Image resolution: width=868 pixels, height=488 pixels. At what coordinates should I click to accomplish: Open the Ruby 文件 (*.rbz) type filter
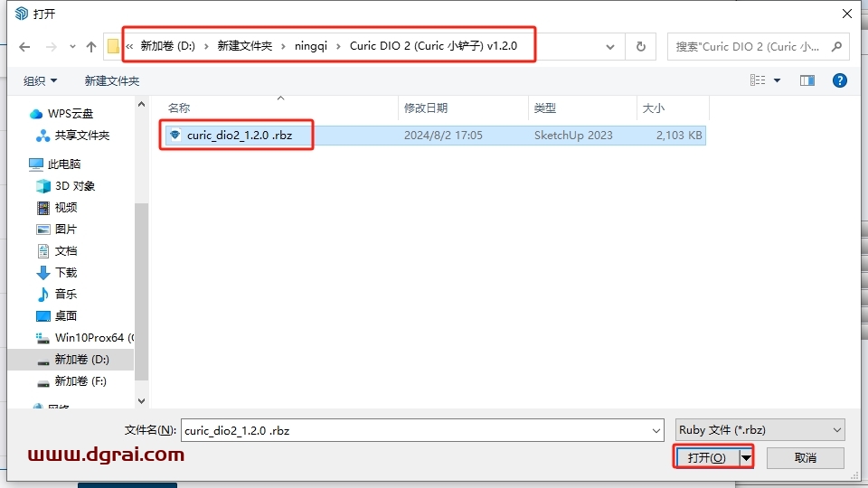click(x=760, y=430)
